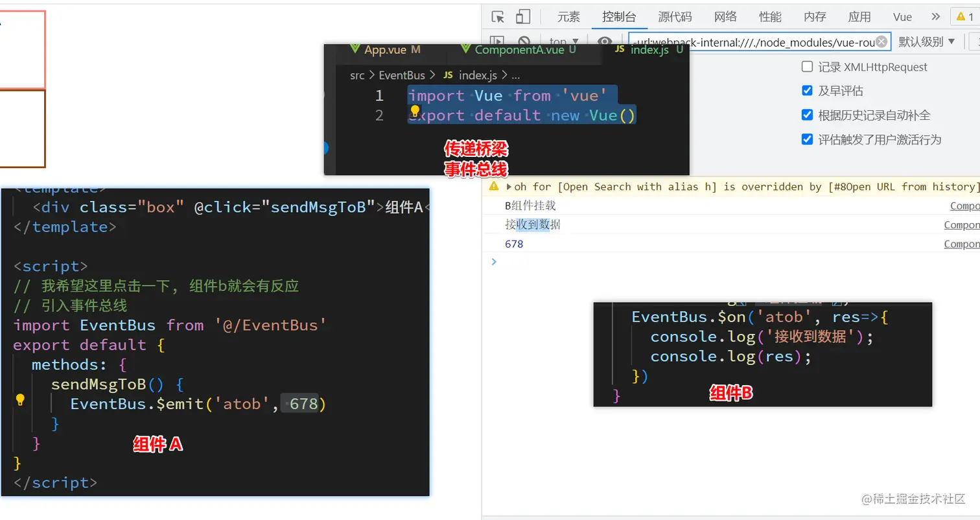Viewport: 980px width, 520px height.
Task: Click the closing "</script>" tag line
Action: click(x=55, y=482)
